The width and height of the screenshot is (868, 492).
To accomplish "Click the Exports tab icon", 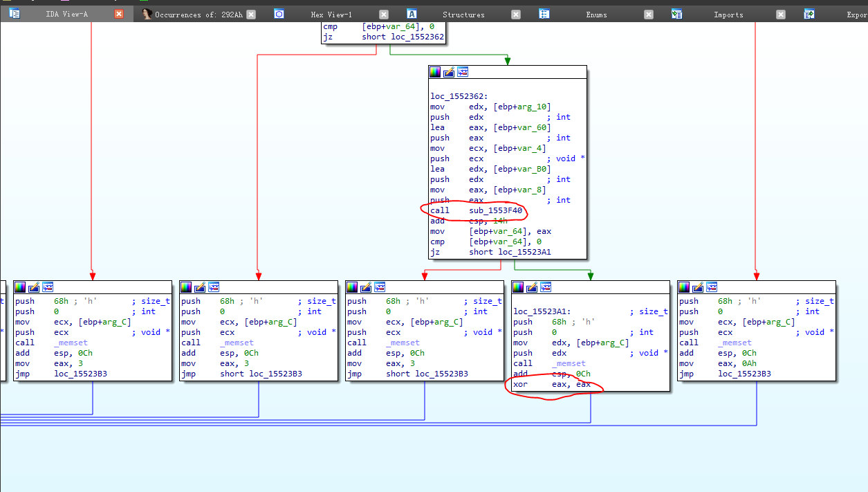I will (809, 14).
